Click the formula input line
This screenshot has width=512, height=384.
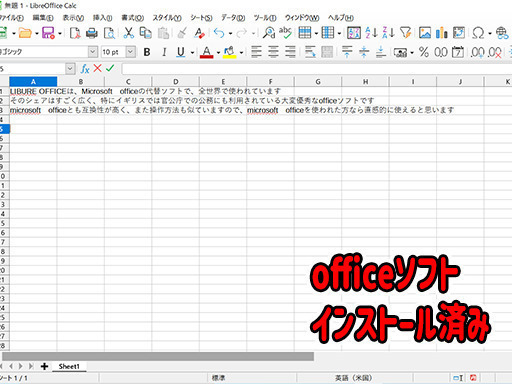tap(317, 69)
